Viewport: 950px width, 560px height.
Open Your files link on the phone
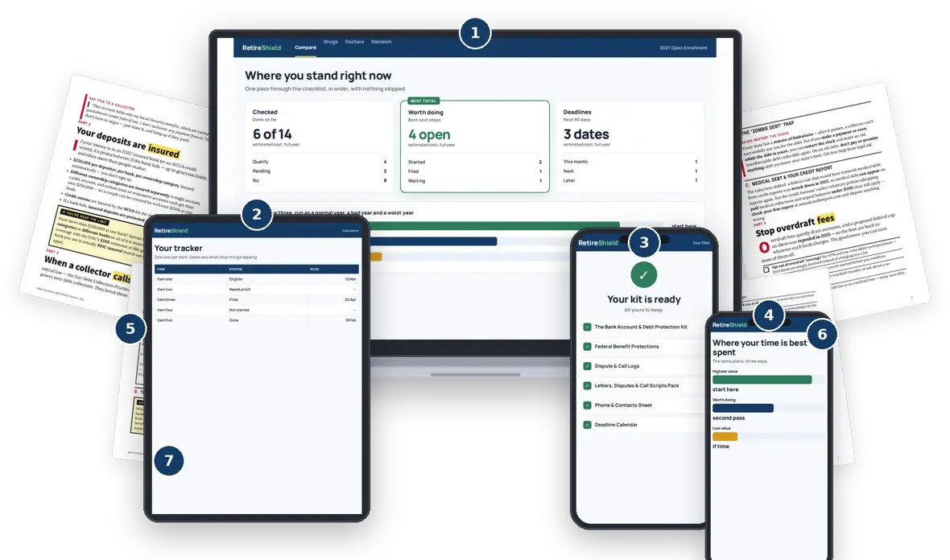701,243
